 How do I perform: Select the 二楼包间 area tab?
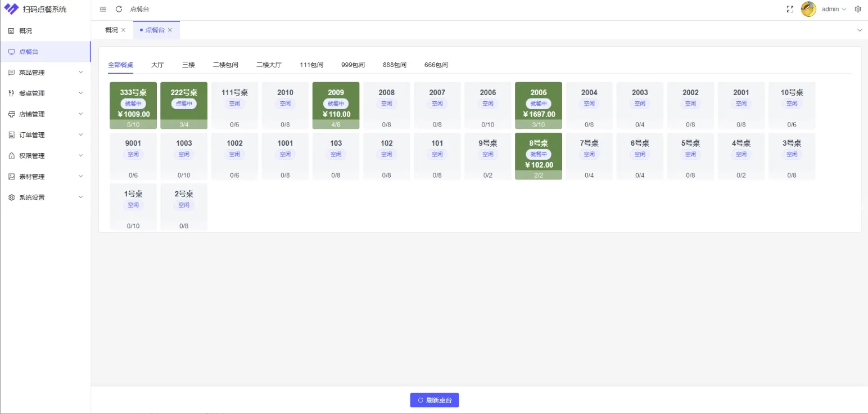(x=225, y=65)
